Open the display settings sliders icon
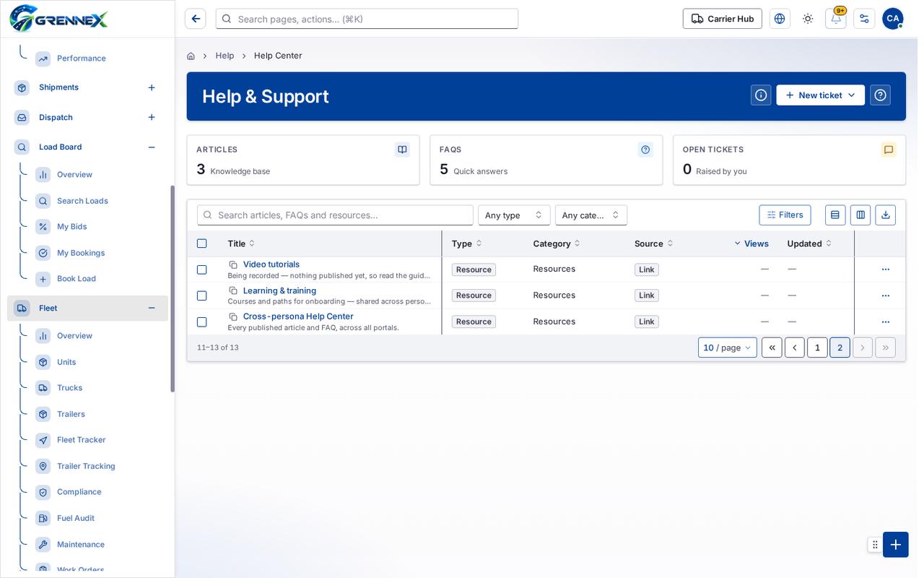Image resolution: width=924 pixels, height=578 pixels. coord(864,19)
